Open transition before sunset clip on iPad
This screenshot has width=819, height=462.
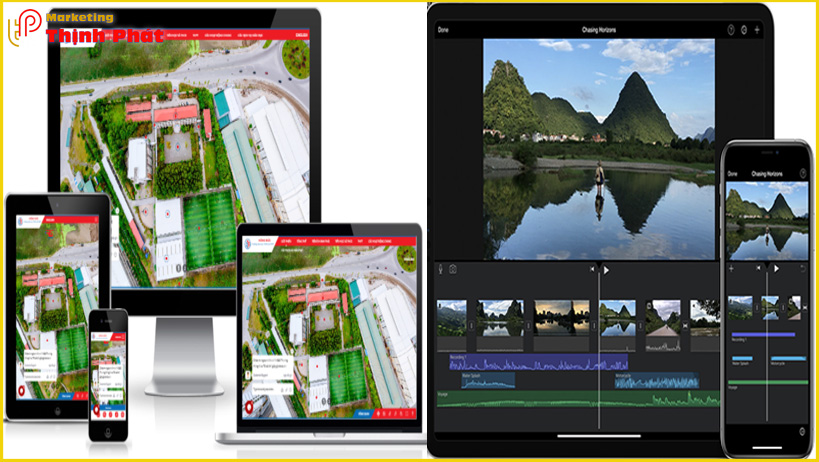[528, 326]
